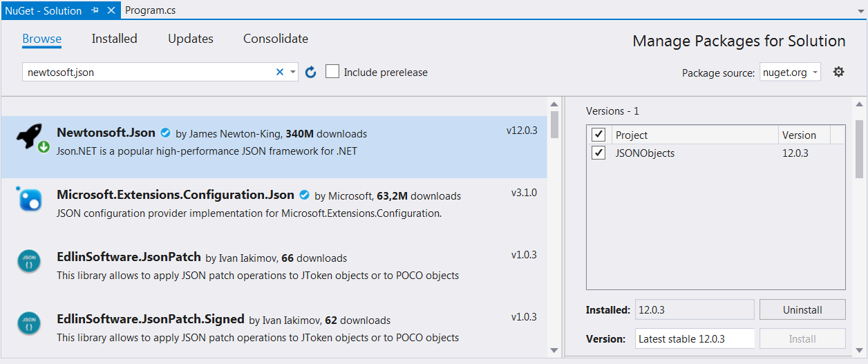The width and height of the screenshot is (868, 364).
Task: Uncheck the JSONObjects project checkbox
Action: (x=599, y=153)
